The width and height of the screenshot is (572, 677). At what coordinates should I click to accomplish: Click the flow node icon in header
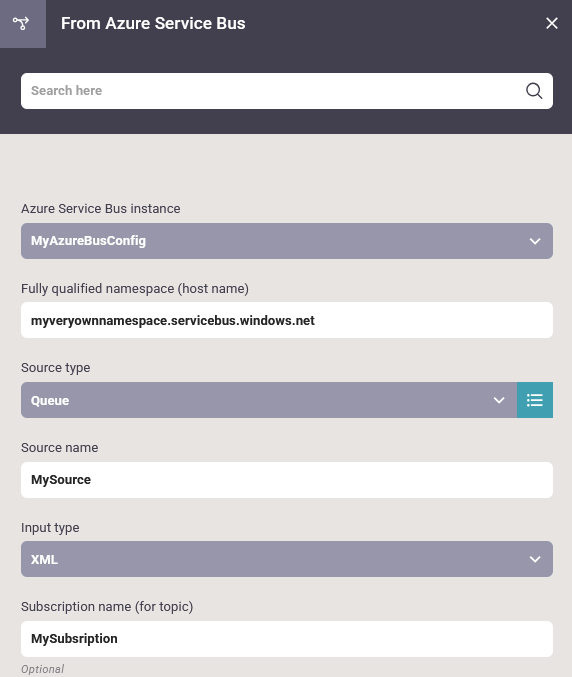(21, 23)
